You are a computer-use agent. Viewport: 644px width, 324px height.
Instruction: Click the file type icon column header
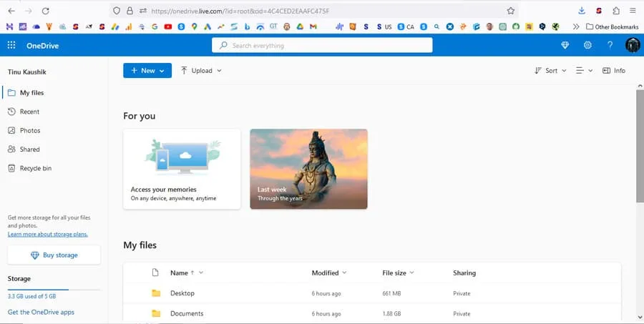pos(155,273)
